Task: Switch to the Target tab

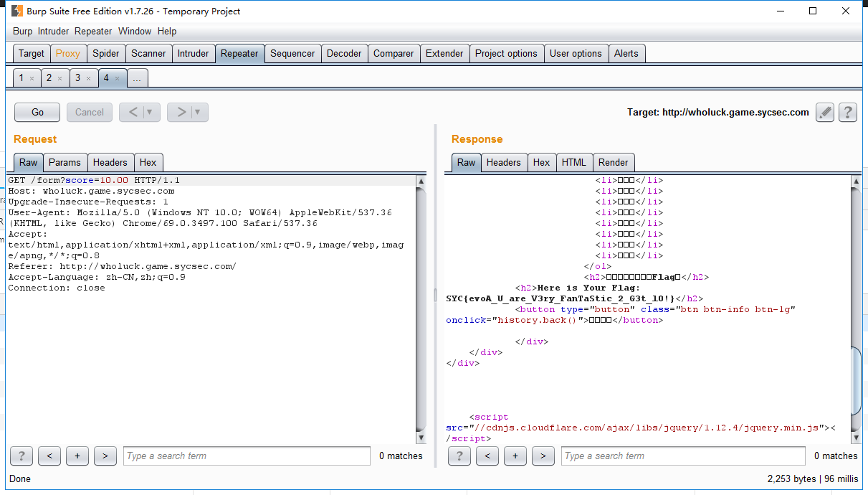Action: (x=32, y=53)
